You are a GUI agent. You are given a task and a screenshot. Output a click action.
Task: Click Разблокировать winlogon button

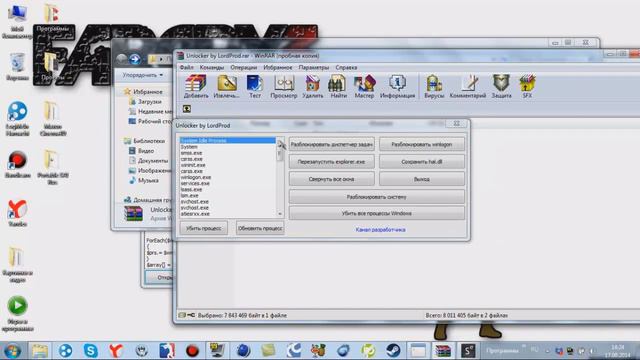click(x=422, y=144)
